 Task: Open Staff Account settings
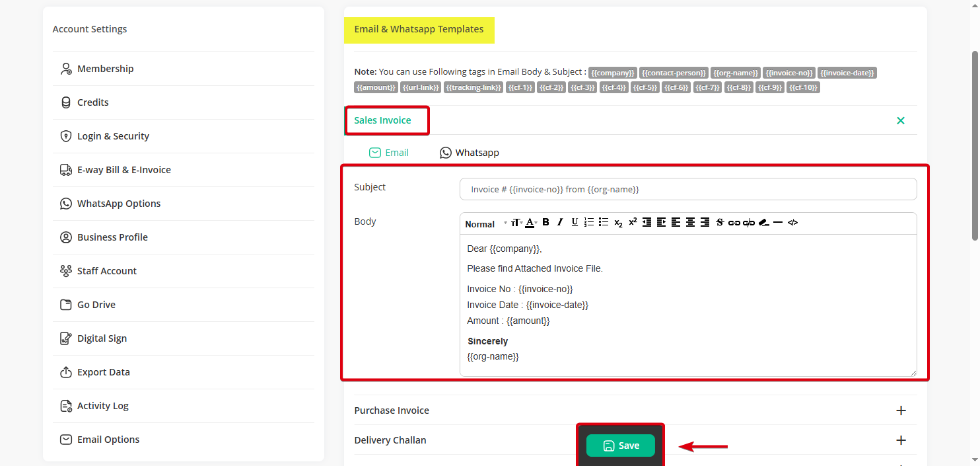click(x=184, y=271)
